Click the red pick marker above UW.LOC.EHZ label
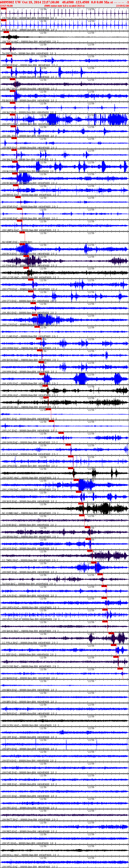129x868 pixels. click(x=52, y=421)
